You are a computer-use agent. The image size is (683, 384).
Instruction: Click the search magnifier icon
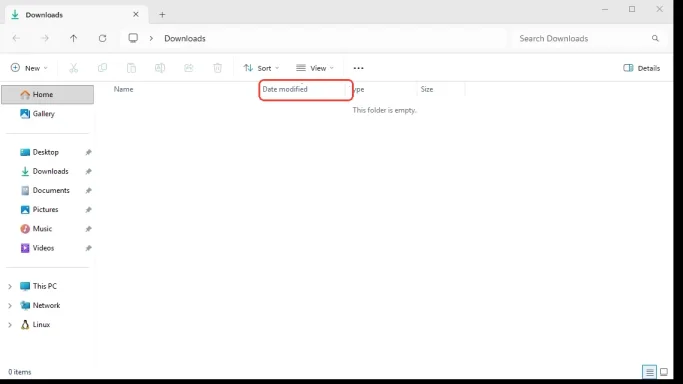[655, 38]
